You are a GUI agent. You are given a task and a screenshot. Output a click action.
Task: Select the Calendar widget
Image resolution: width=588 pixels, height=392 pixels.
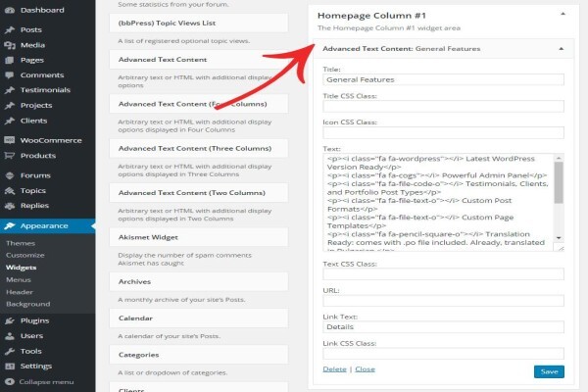pos(199,318)
